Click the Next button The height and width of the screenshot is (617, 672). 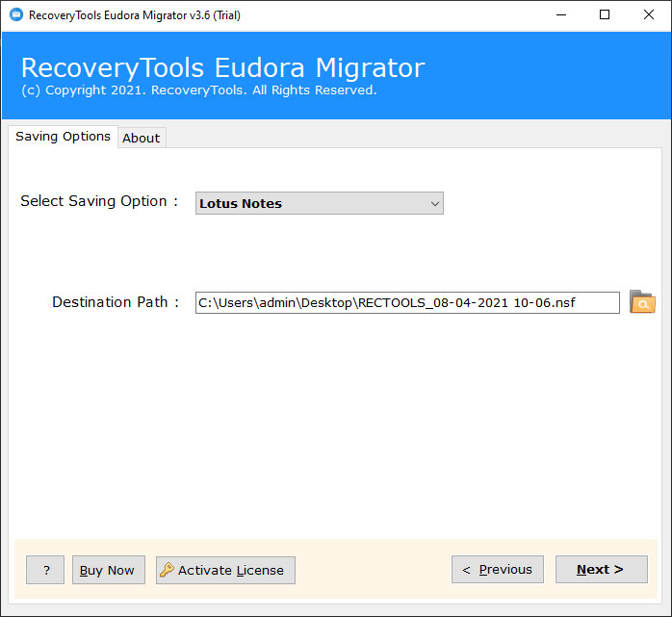[602, 570]
